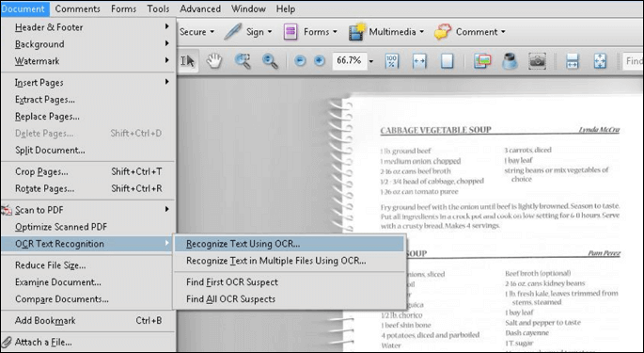Choose Compare Documents entry
Screen dimensions: 644x353
(88, 299)
